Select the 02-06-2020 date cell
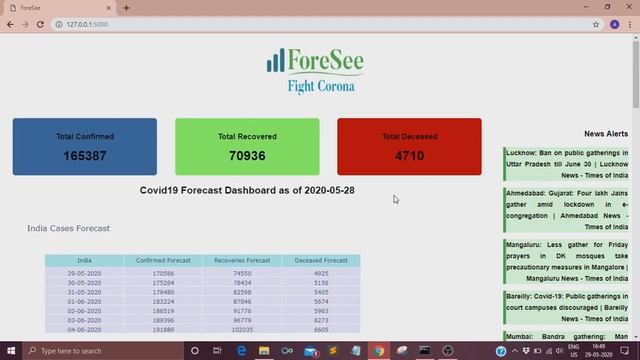Image resolution: width=640 pixels, height=360 pixels. click(x=84, y=311)
